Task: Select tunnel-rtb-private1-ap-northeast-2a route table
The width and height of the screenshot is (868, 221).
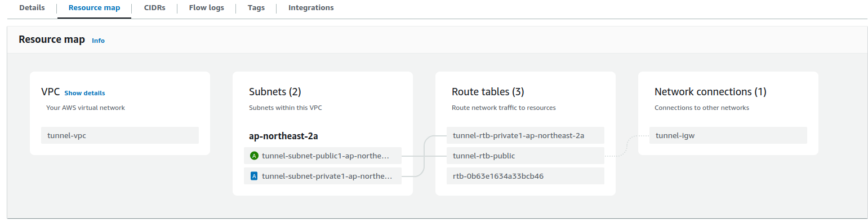Action: 526,135
